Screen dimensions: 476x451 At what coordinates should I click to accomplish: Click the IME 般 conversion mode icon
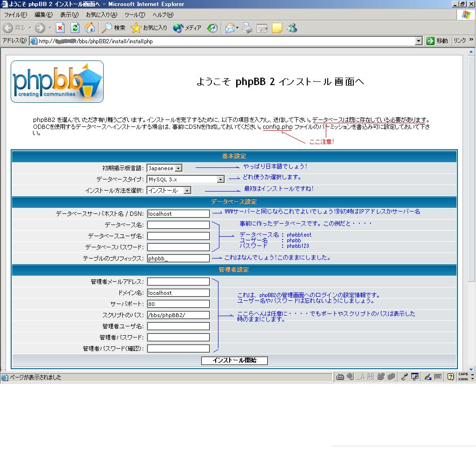(x=370, y=377)
